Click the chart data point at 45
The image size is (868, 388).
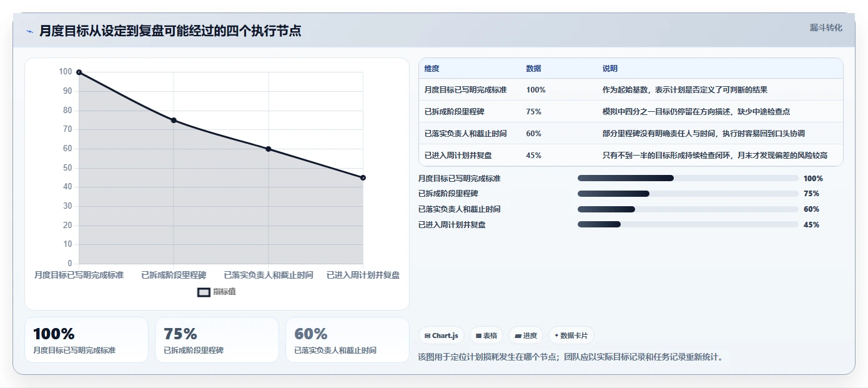pyautogui.click(x=363, y=178)
